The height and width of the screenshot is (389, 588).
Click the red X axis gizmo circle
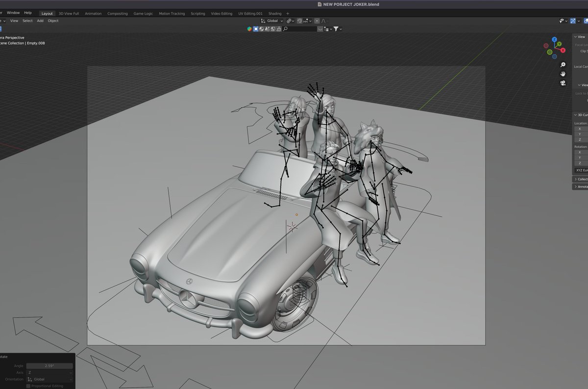(x=563, y=50)
